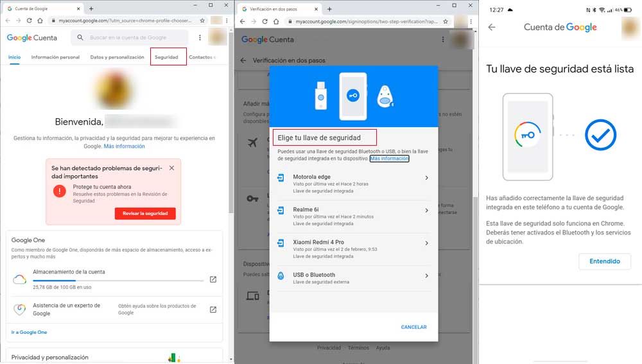
Task: Click the scrollbar of the left window
Action: 231,123
